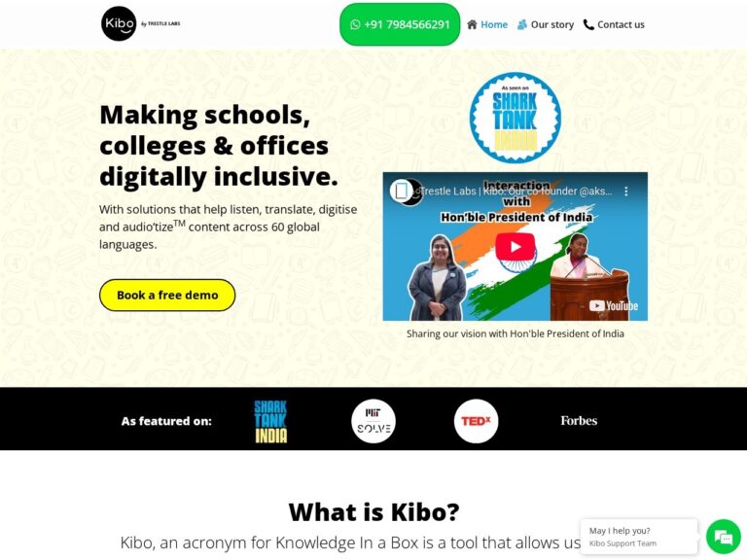Click the WhatsApp phone number button

click(x=400, y=24)
